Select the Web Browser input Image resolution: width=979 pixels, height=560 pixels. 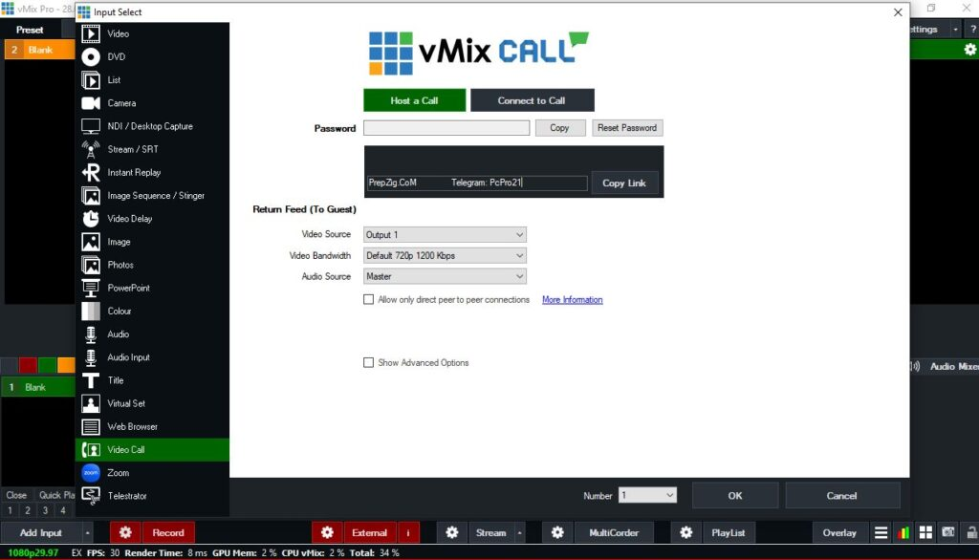[x=152, y=426]
